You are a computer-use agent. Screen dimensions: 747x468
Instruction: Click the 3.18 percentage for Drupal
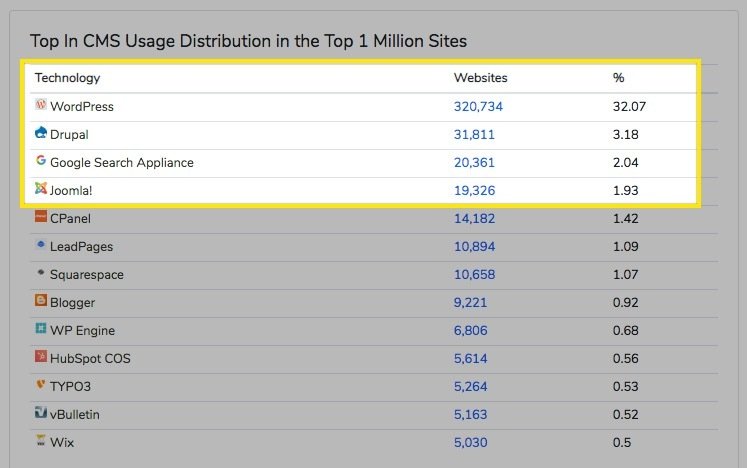coord(626,134)
